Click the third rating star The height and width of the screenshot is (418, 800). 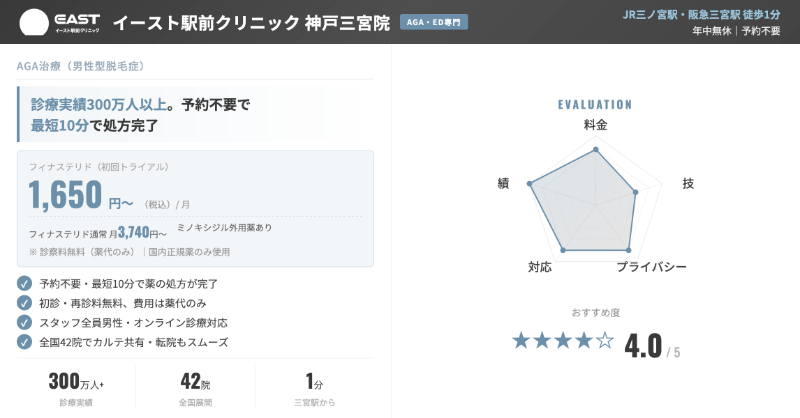(563, 341)
